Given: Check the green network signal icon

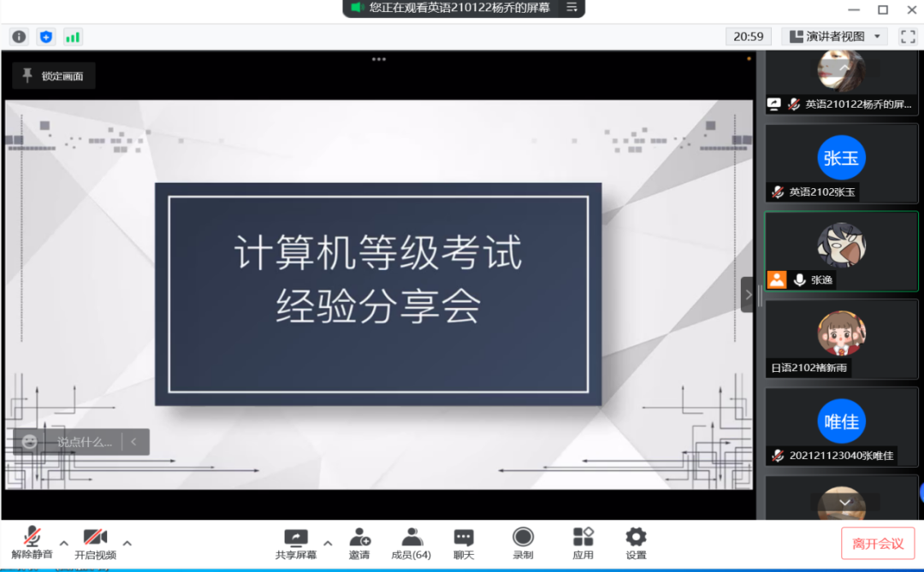Looking at the screenshot, I should [x=73, y=37].
